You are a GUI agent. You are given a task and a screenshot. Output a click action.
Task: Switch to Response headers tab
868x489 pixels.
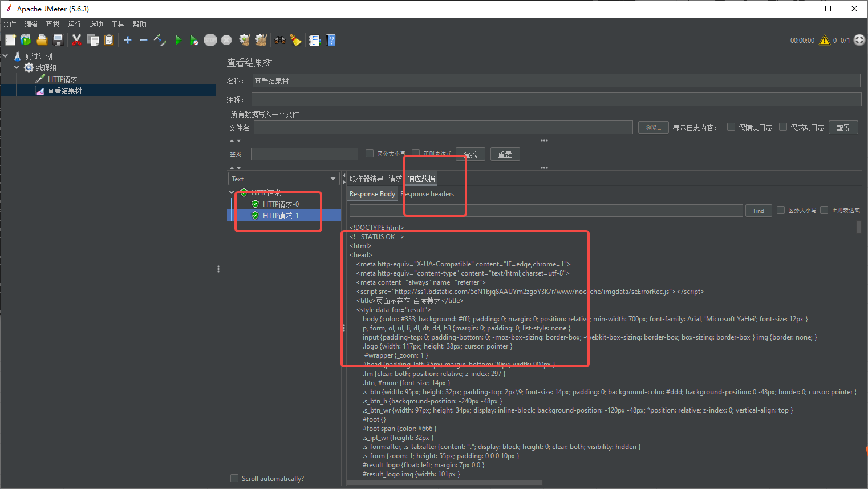coord(427,194)
